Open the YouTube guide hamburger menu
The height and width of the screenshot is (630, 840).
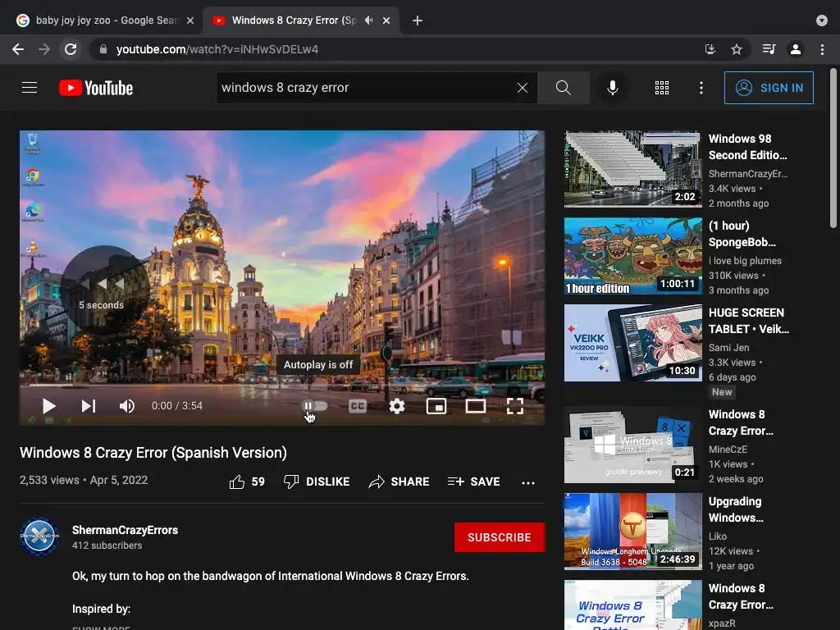pyautogui.click(x=30, y=87)
